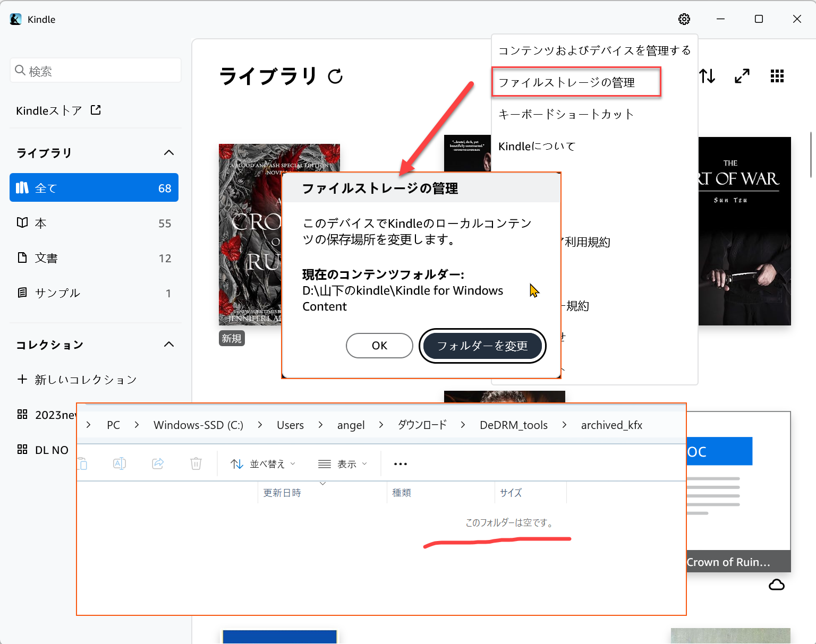Collapse the ライブラリ sidebar section
This screenshot has height=644, width=816.
169,153
